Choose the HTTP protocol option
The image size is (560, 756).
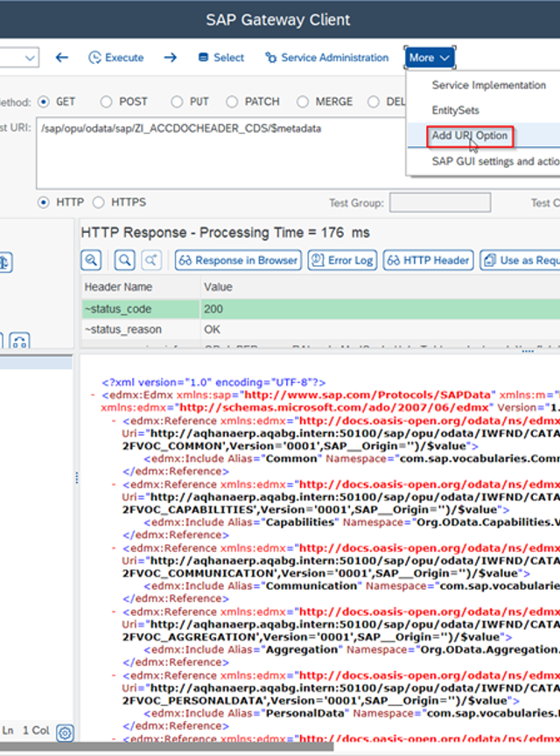click(x=44, y=202)
